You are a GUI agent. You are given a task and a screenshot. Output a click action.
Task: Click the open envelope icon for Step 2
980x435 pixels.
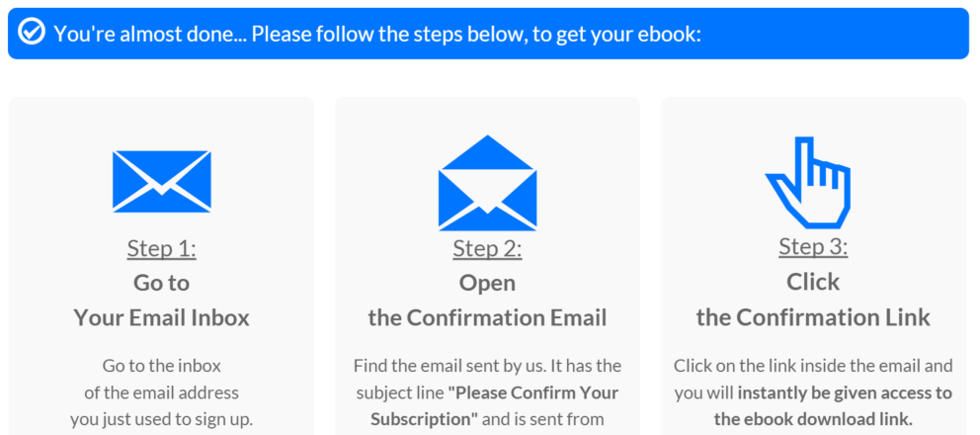[487, 183]
